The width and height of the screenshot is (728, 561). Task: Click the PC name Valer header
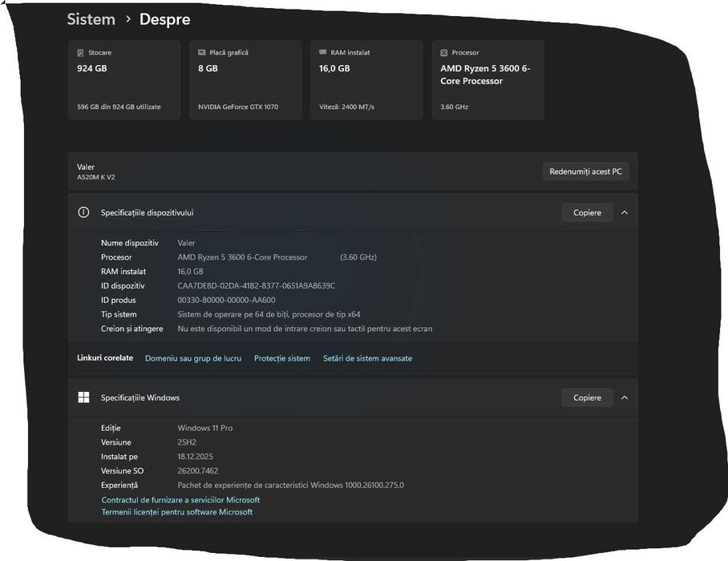pos(86,167)
